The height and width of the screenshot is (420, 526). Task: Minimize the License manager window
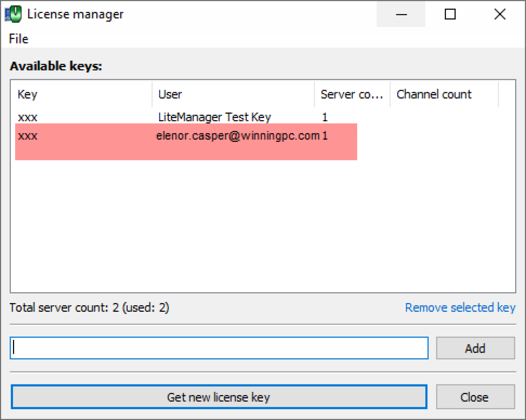[401, 14]
